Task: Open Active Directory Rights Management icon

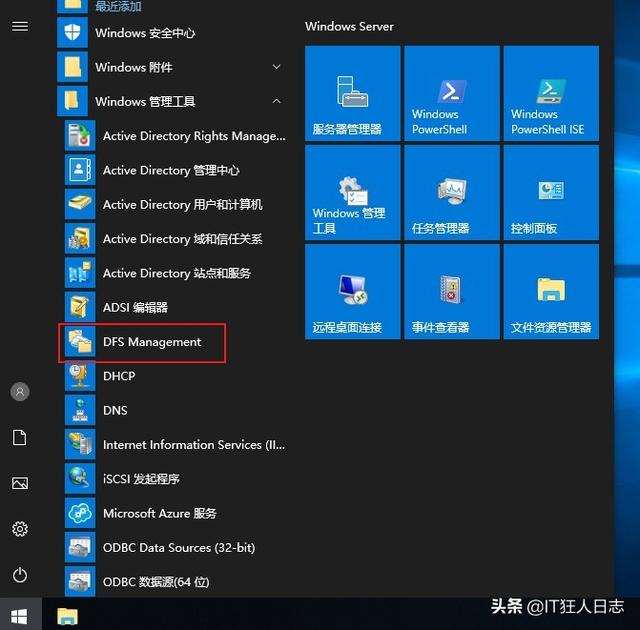Action: point(80,135)
